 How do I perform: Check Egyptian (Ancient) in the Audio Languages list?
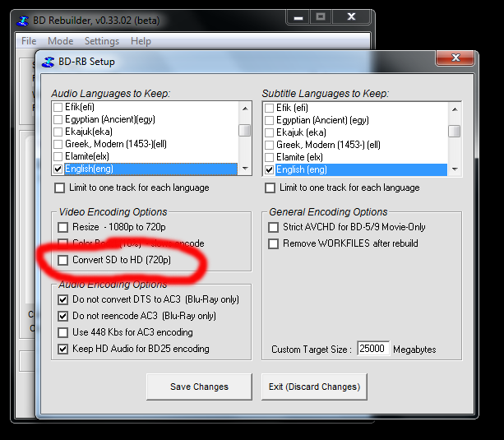(58, 119)
